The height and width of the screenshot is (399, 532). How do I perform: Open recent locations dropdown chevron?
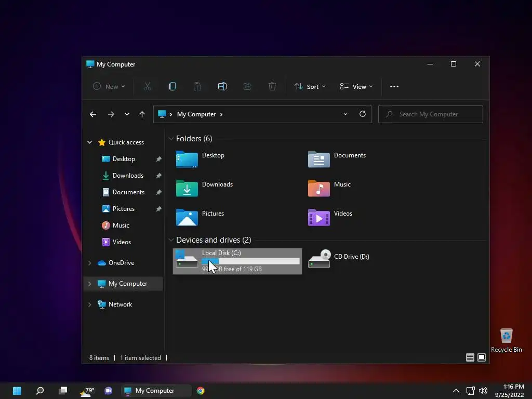tap(127, 114)
